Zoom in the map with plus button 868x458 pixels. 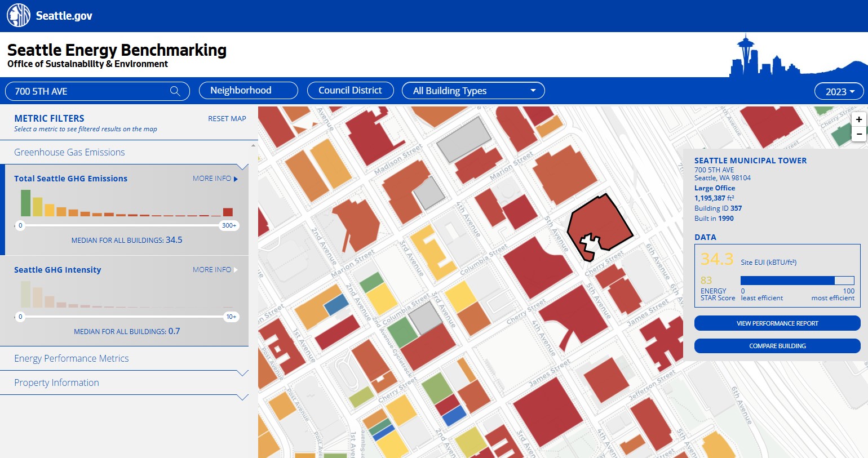pos(858,119)
